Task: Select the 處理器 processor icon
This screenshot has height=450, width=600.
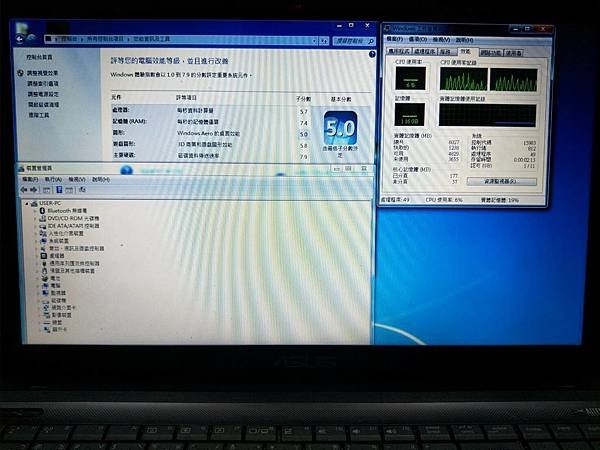Action: (44, 256)
